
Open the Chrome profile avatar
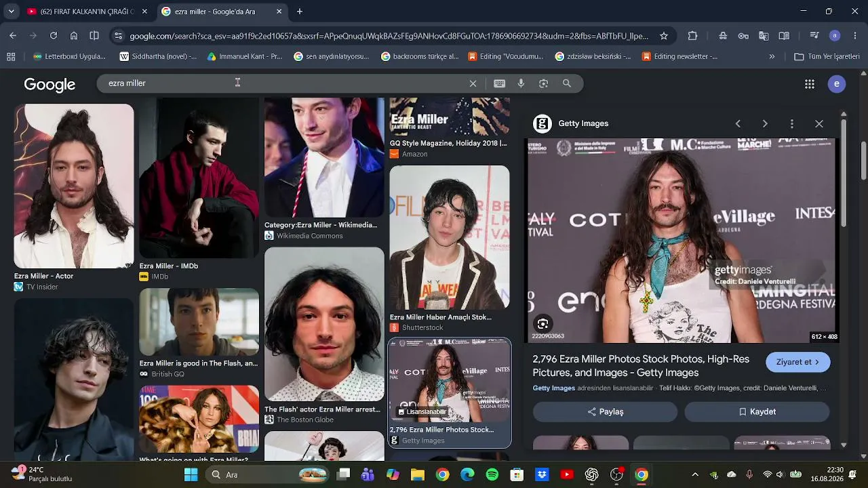[835, 36]
